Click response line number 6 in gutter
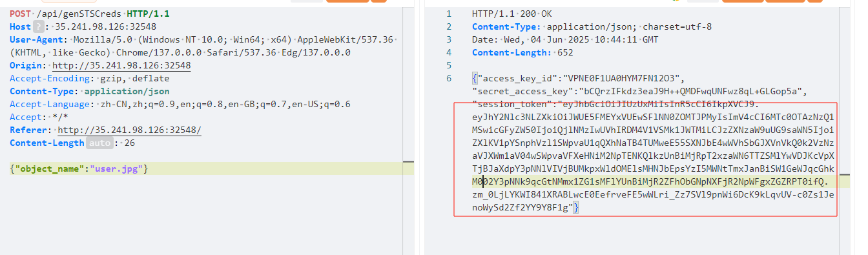868x255 pixels. click(448, 79)
